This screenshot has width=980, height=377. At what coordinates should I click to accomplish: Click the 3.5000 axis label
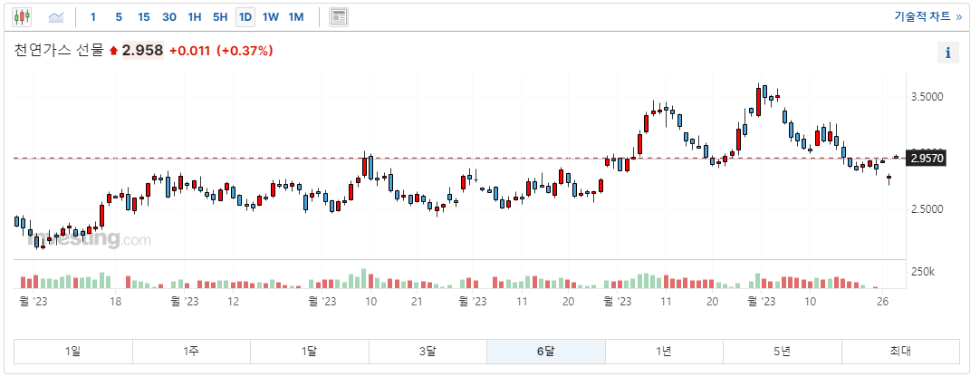(x=927, y=98)
